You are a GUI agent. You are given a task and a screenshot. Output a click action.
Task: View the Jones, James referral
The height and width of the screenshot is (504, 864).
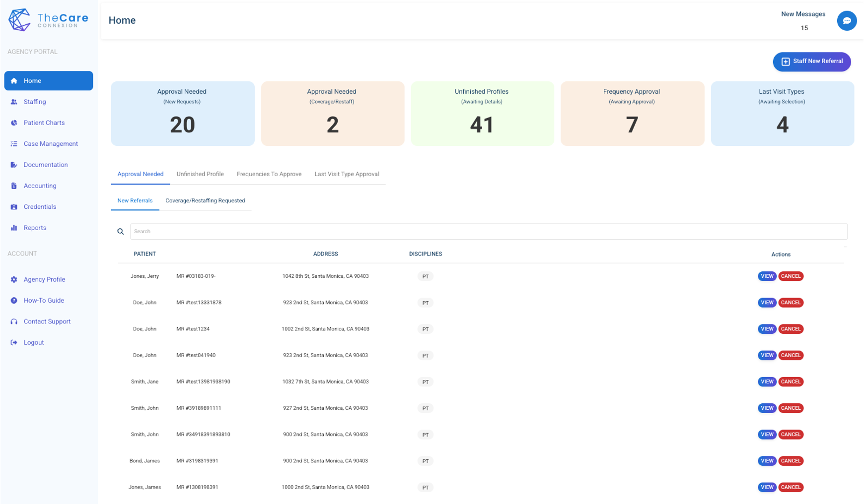[x=767, y=487]
